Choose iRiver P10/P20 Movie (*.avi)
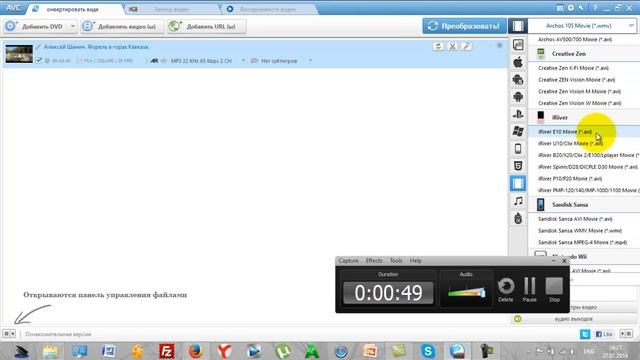The image size is (640, 360). (x=570, y=178)
